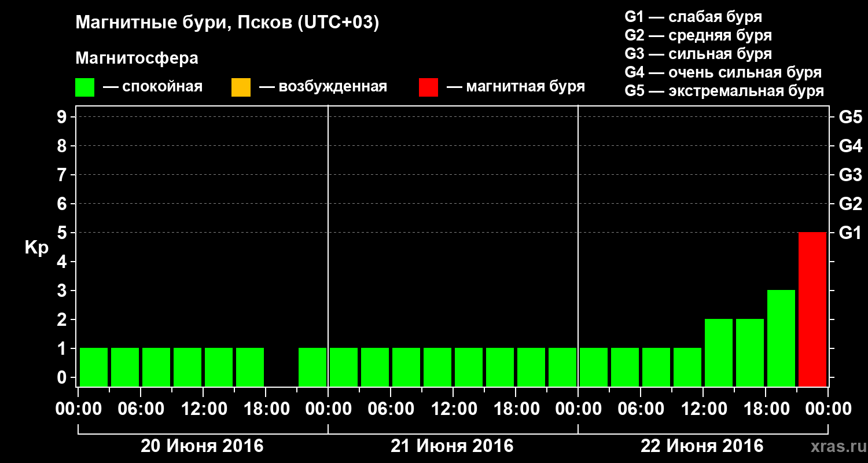The width and height of the screenshot is (868, 463).
Task: Click the Kp 3 green bar on 22 June
Action: click(x=781, y=338)
